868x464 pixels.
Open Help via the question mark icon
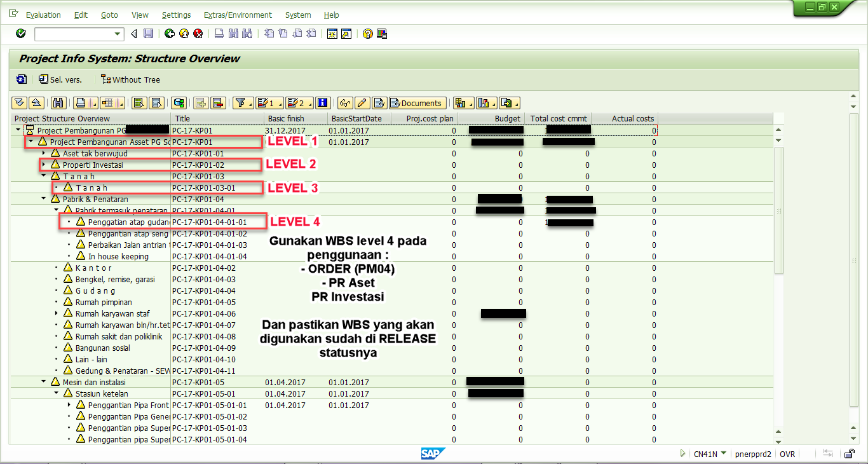tap(367, 34)
